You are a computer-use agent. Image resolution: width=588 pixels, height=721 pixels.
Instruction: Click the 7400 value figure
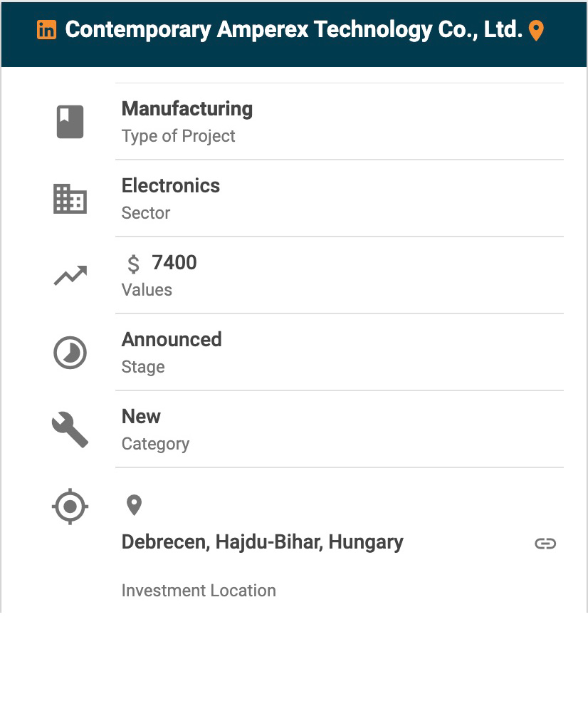pos(174,263)
